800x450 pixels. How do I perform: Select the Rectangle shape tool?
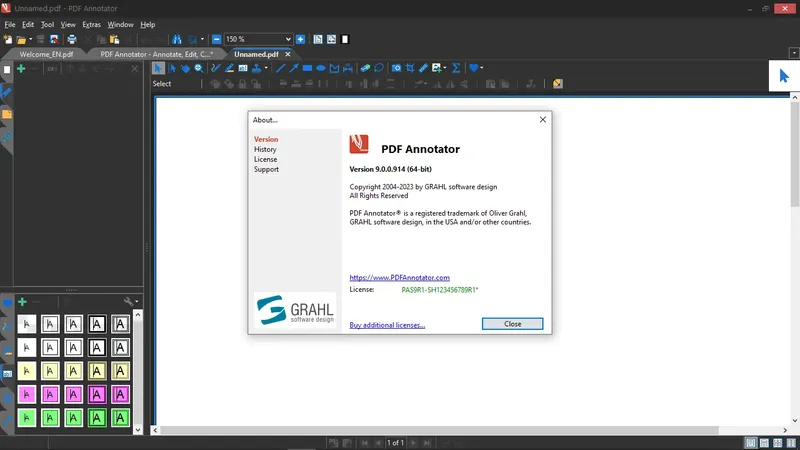pos(307,68)
